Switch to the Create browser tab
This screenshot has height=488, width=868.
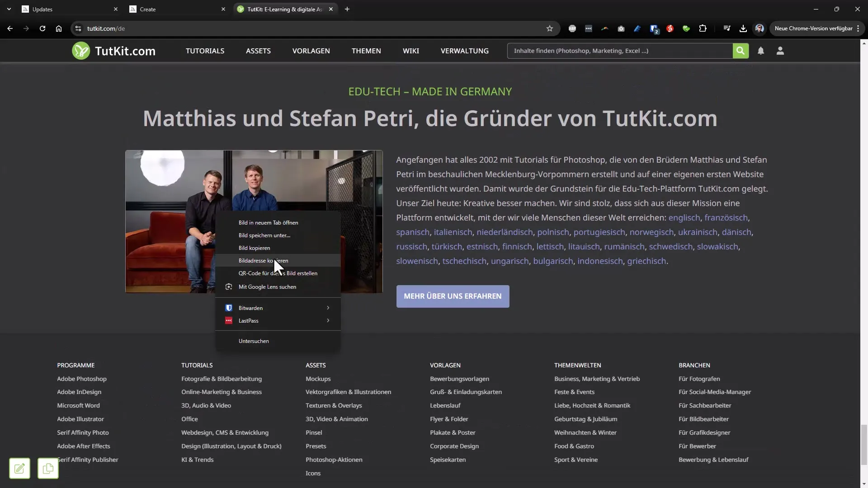pyautogui.click(x=177, y=9)
